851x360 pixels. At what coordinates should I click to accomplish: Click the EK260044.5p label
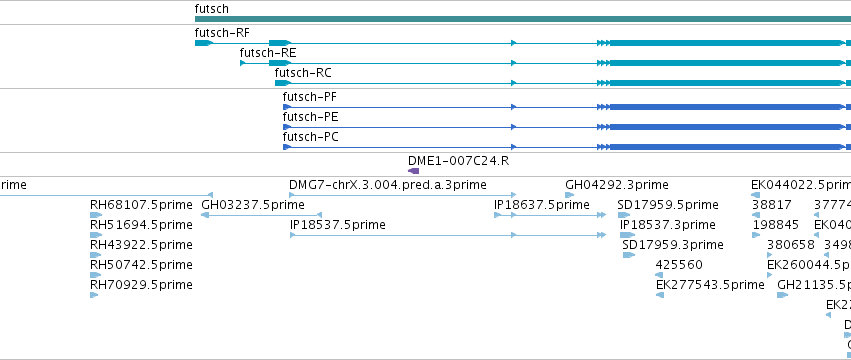pyautogui.click(x=809, y=265)
